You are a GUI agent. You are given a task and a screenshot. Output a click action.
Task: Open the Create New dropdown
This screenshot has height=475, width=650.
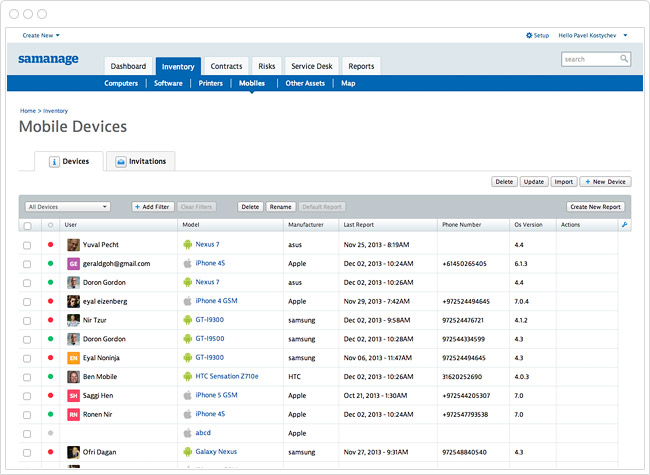coord(41,35)
